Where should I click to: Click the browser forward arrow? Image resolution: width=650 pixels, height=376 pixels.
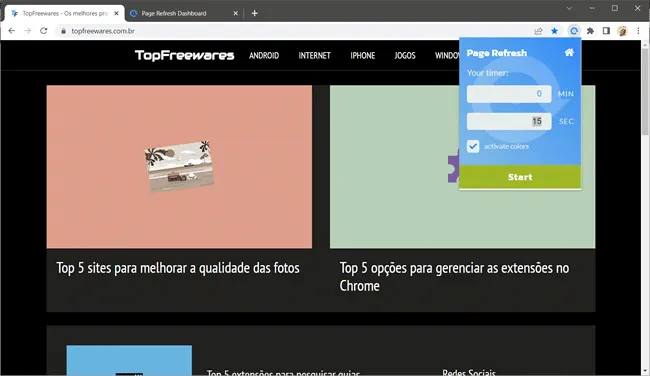point(27,31)
